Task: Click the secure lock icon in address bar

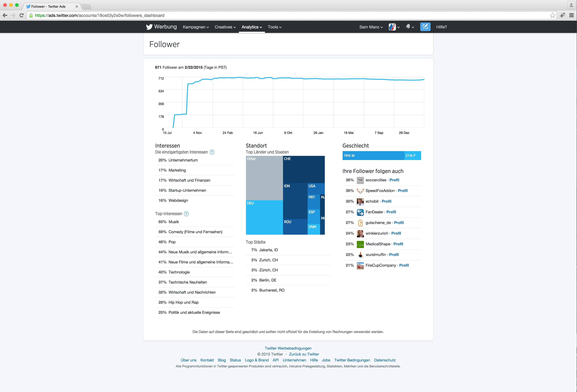Action: 31,15
